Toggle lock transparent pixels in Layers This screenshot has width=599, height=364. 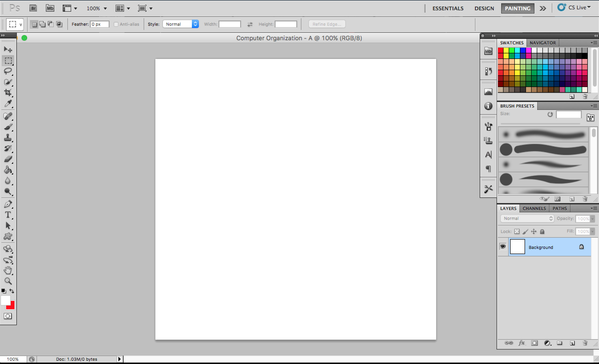pyautogui.click(x=517, y=231)
